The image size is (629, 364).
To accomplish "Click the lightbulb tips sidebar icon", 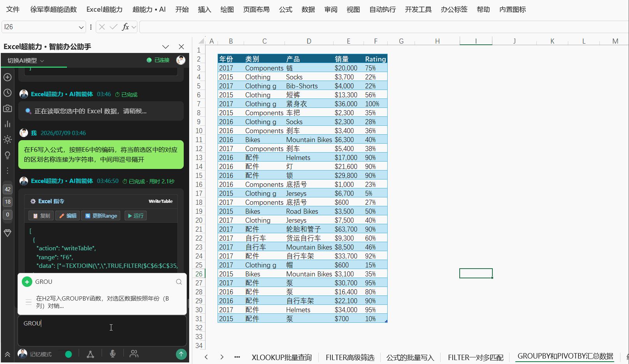I will 7,155.
